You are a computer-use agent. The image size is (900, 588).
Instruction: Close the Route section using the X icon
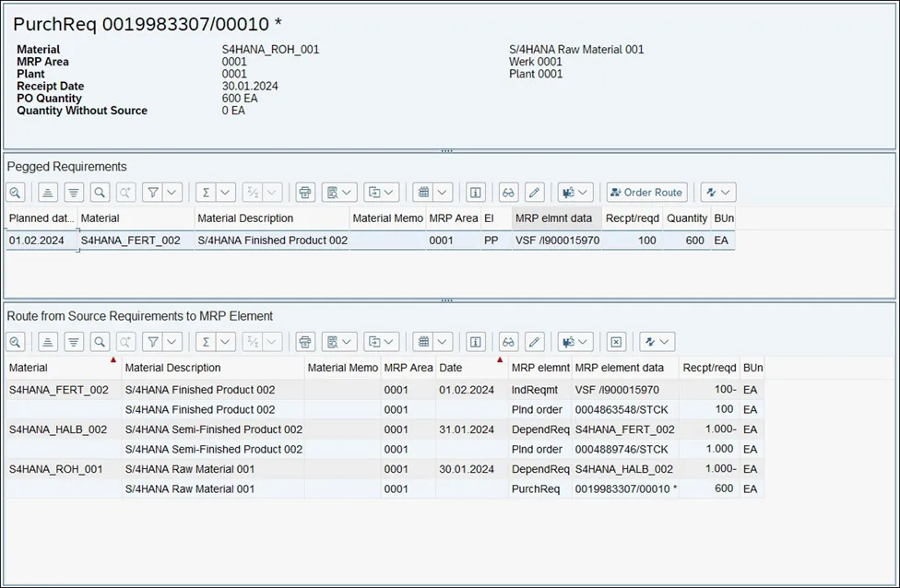(x=617, y=341)
